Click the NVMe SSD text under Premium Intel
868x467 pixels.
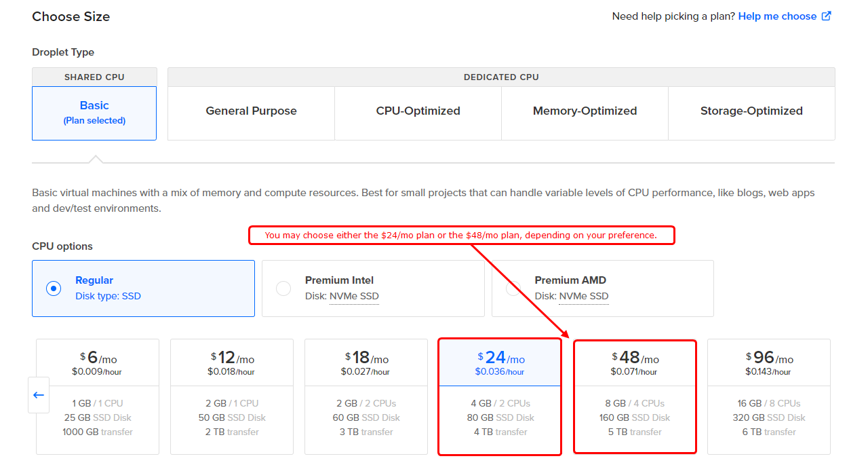pyautogui.click(x=354, y=296)
